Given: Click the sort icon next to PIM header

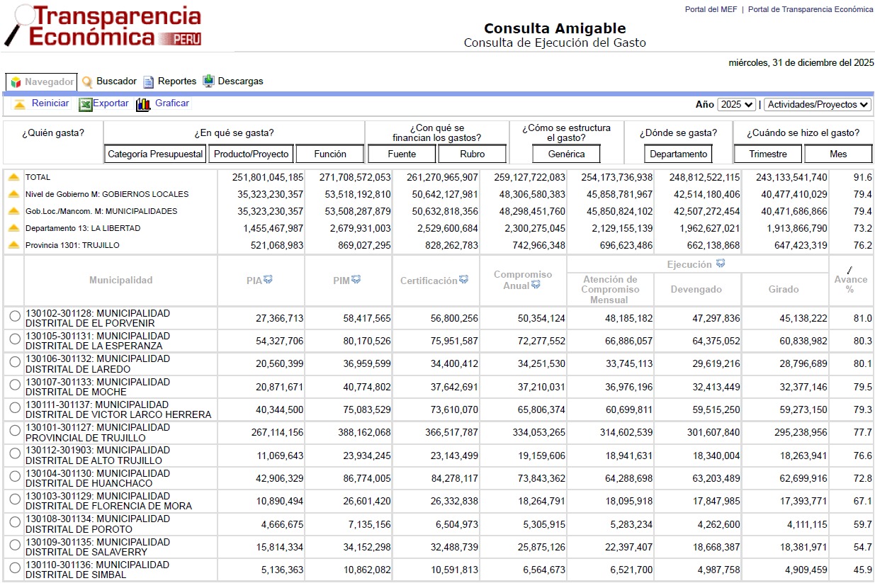Looking at the screenshot, I should (356, 280).
